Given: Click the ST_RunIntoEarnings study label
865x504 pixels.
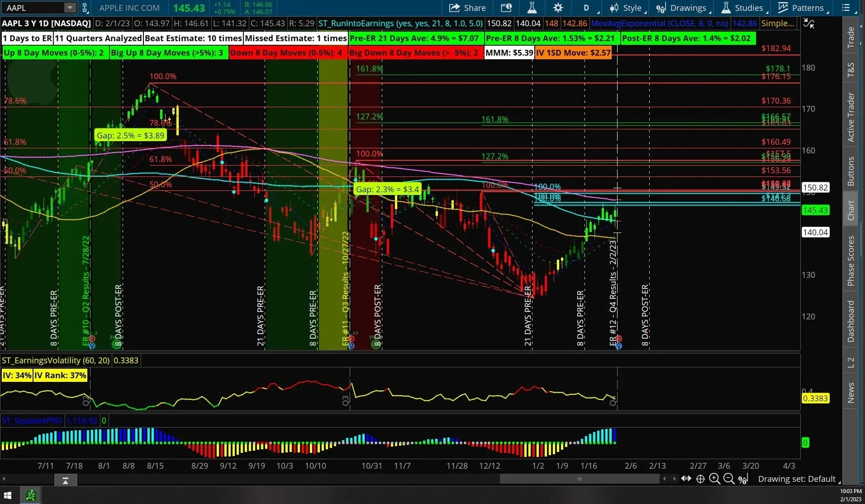Looking at the screenshot, I should [400, 24].
